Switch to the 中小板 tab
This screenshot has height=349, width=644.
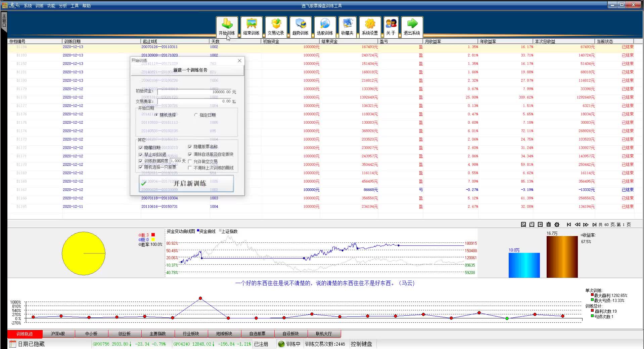(x=91, y=334)
